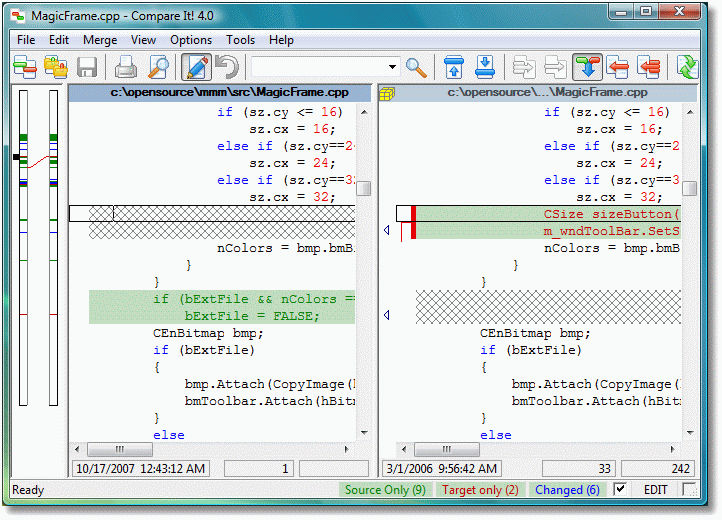The height and width of the screenshot is (520, 722).
Task: Click the Changed (6) filter
Action: [x=567, y=490]
